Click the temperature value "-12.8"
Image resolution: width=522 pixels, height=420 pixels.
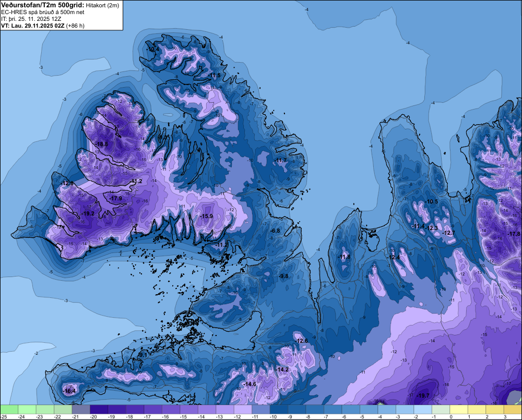tap(67, 183)
